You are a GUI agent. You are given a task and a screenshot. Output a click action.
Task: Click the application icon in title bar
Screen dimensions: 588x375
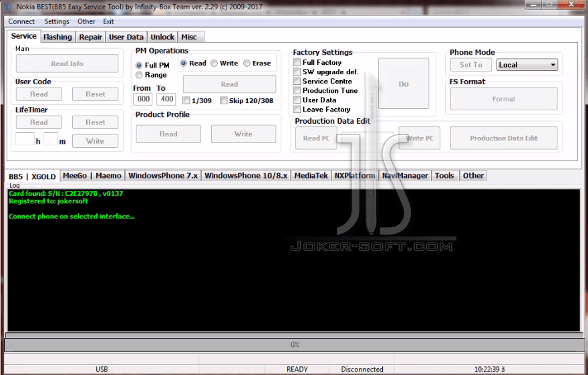[8, 7]
